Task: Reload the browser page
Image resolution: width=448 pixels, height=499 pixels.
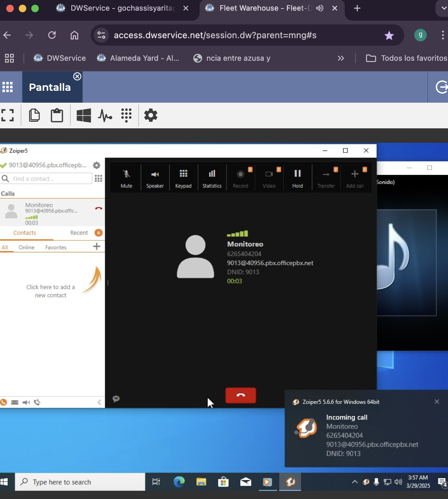Action: [52, 35]
